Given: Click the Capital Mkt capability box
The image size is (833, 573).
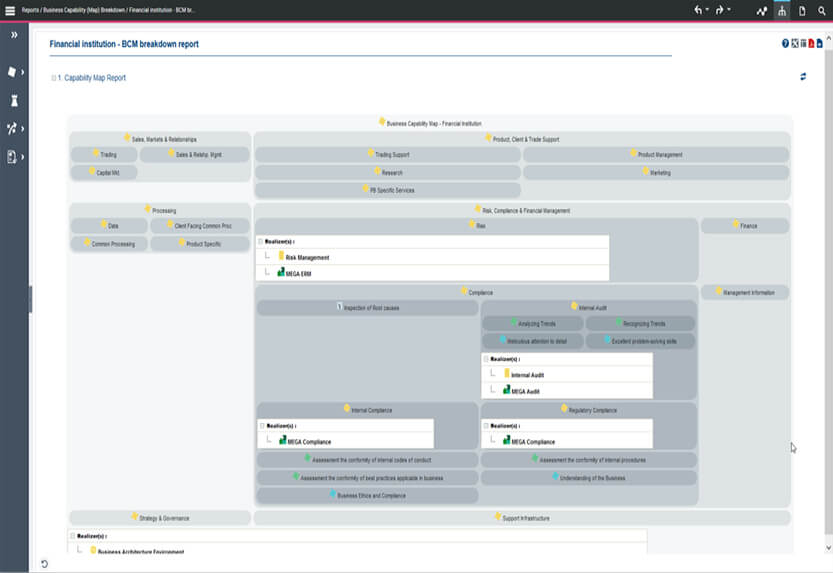Looking at the screenshot, I should tap(104, 172).
